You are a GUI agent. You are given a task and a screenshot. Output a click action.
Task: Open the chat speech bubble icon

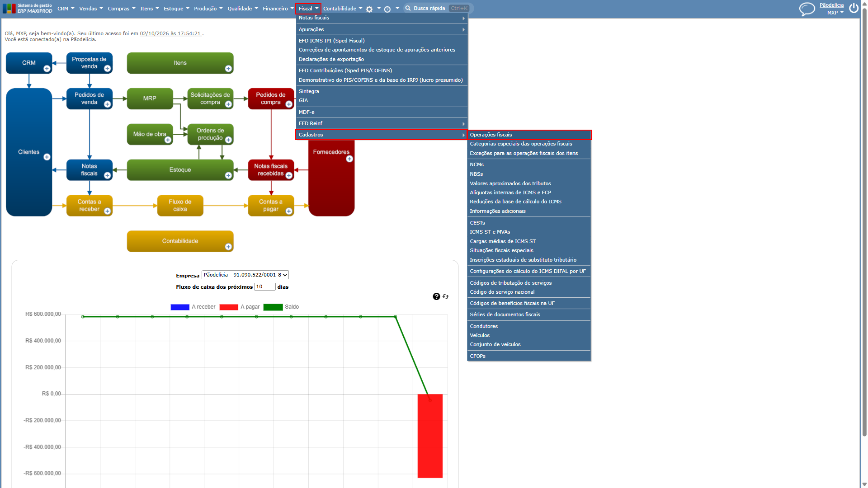tap(807, 9)
